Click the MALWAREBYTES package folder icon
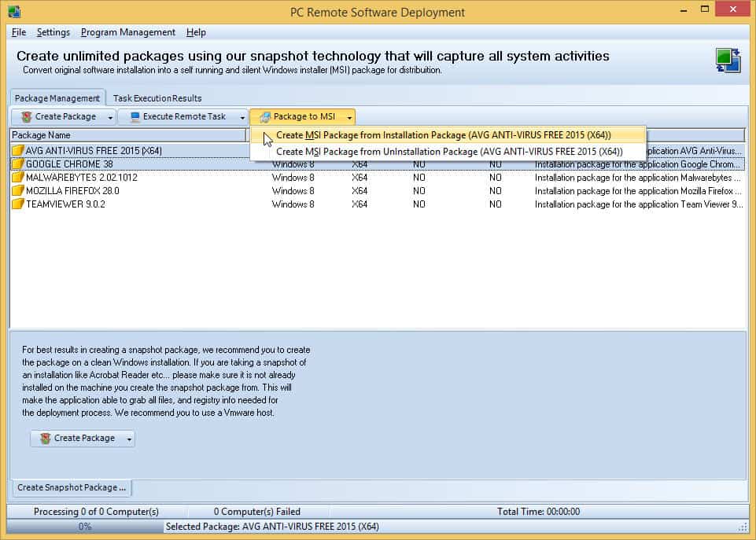 (x=17, y=178)
